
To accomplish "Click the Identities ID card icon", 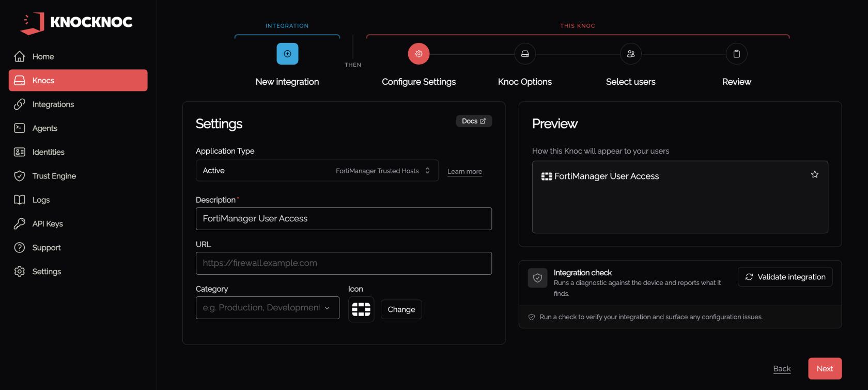I will pos(20,152).
